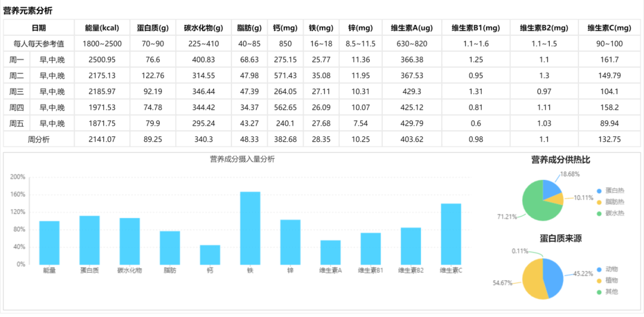The image size is (644, 317).
Task: Click the 维生素B2 bar in the chart
Action: tap(411, 246)
